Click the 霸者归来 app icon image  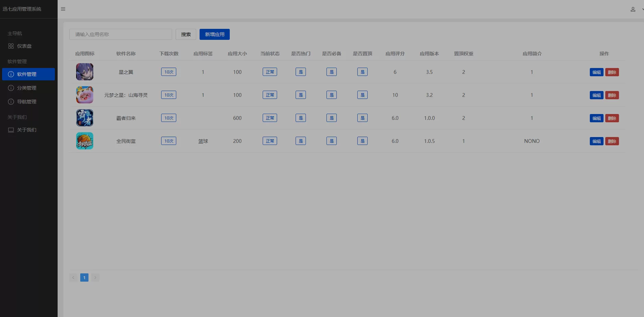point(85,118)
